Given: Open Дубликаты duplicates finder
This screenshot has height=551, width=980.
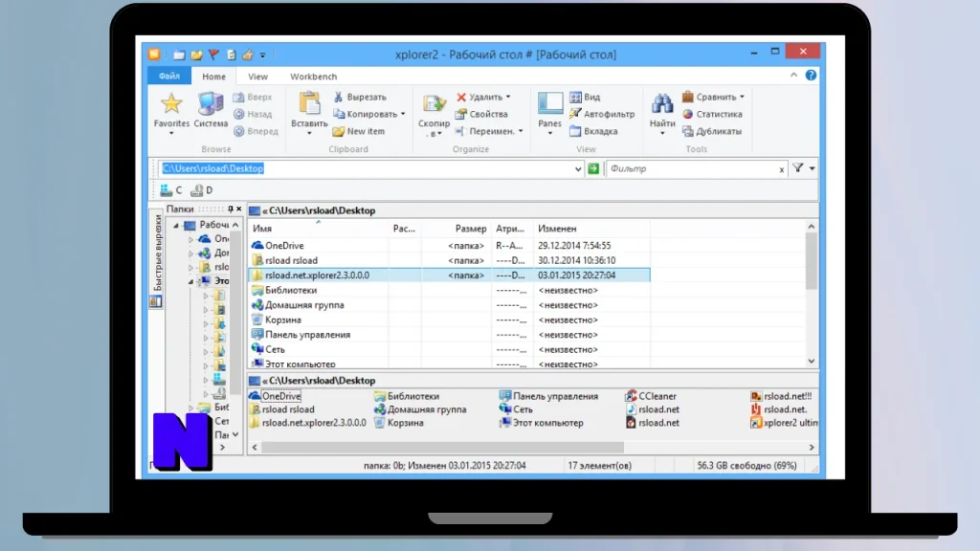Looking at the screenshot, I should coord(712,131).
